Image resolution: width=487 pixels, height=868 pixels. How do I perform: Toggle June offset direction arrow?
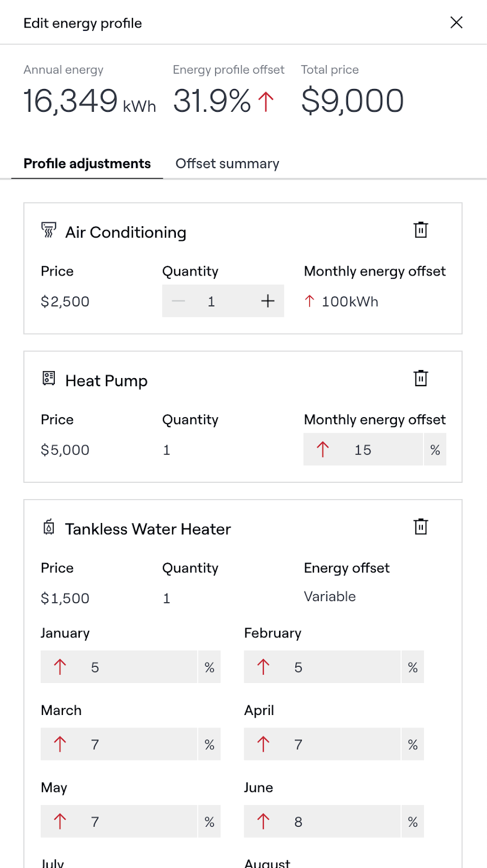263,821
